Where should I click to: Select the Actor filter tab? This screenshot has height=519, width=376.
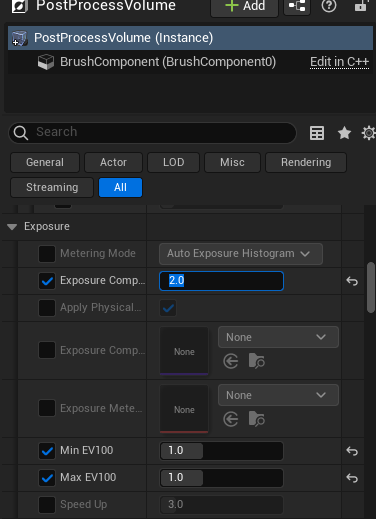[113, 162]
